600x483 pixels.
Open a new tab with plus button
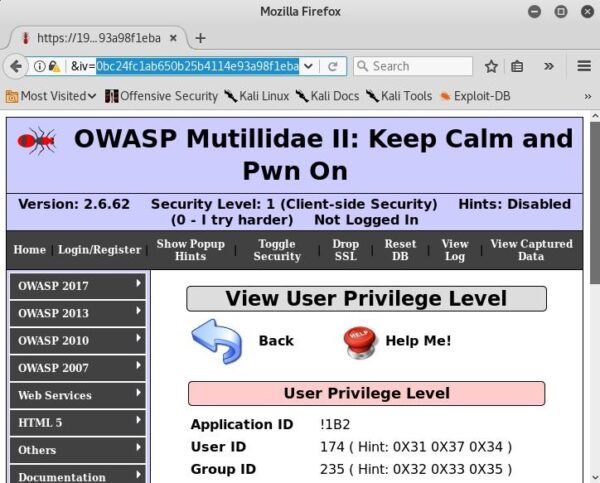(x=200, y=37)
